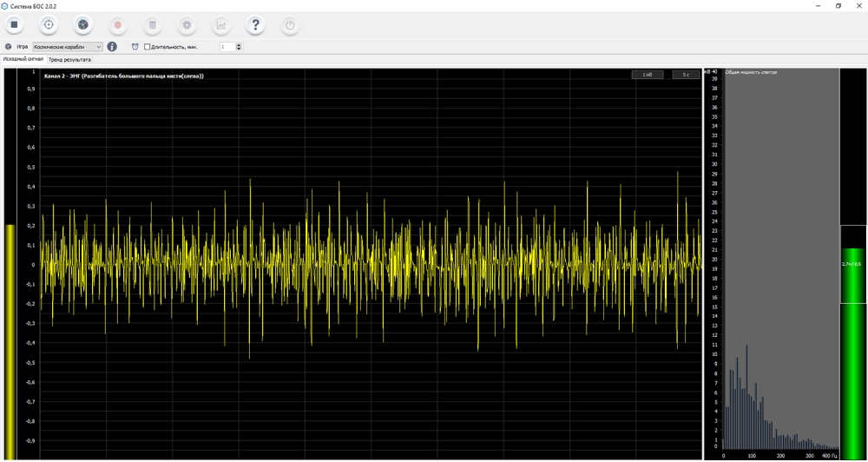Enable the 'Длительность, мин.' checkbox
This screenshot has width=868, height=462.
(148, 47)
